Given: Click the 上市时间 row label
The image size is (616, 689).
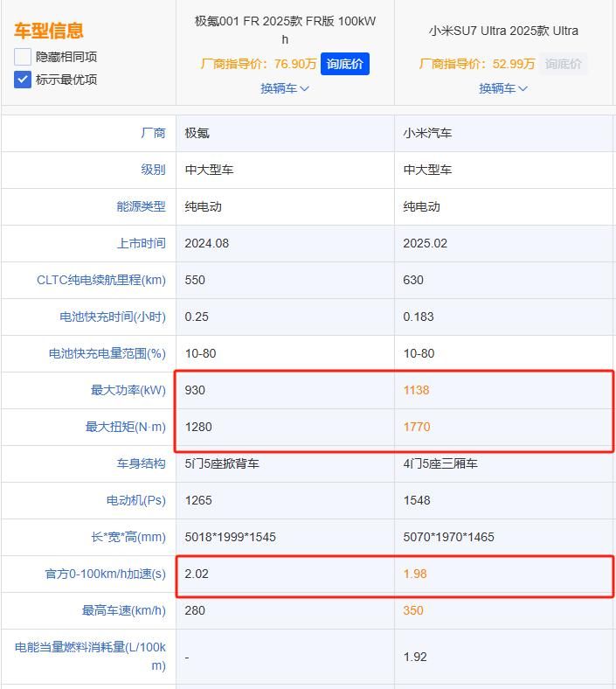Looking at the screenshot, I should (x=141, y=243).
